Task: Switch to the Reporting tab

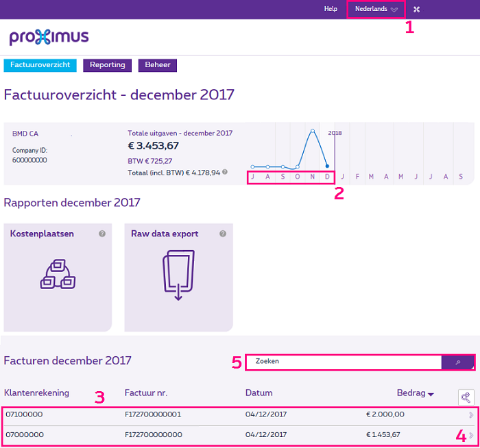Action: pos(107,65)
